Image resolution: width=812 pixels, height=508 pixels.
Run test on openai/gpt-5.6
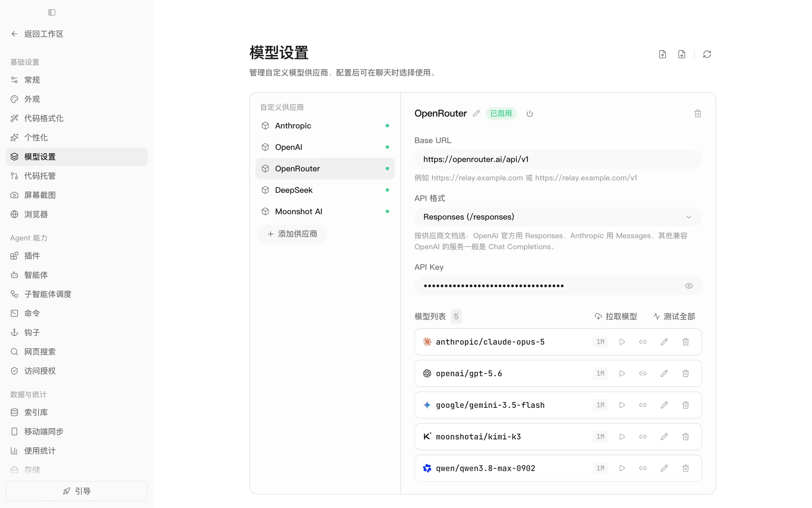(622, 373)
